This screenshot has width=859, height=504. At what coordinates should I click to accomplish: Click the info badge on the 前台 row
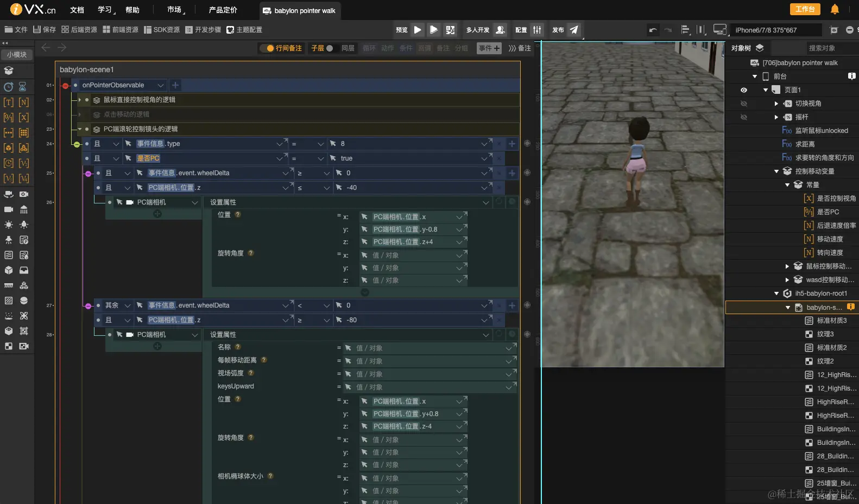click(x=852, y=76)
